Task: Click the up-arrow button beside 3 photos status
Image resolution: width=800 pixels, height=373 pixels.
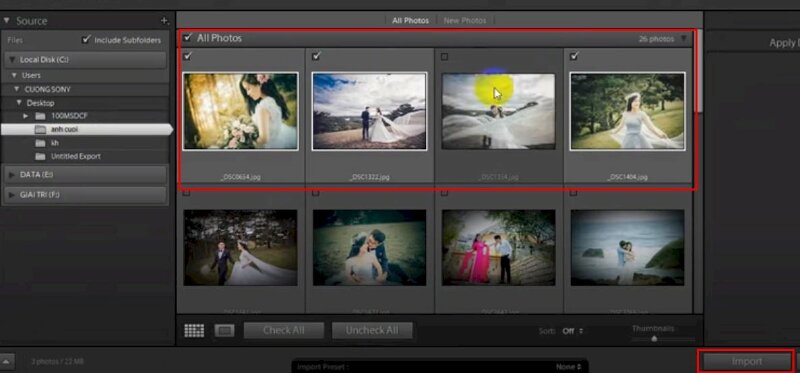Action: pos(7,361)
